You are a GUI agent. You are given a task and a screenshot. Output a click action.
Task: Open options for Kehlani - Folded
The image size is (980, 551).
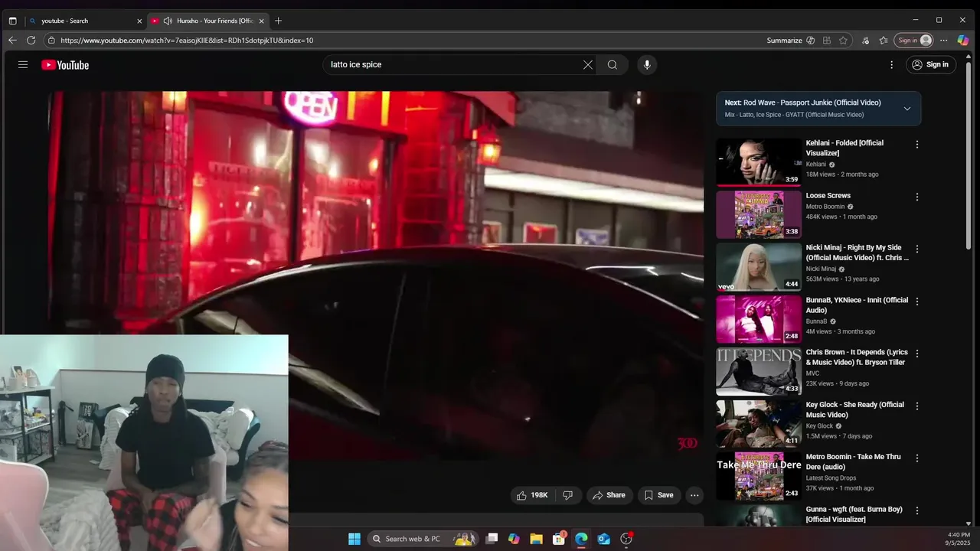click(x=917, y=144)
